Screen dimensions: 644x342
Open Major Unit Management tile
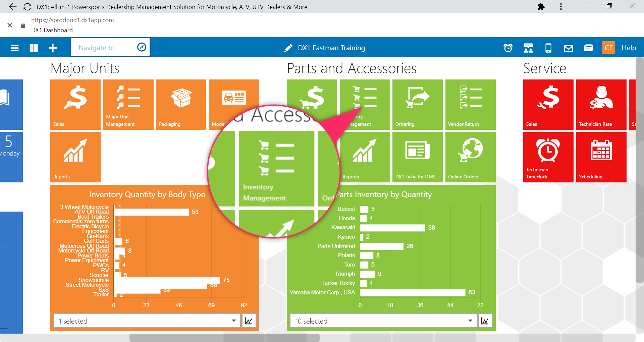(128, 105)
